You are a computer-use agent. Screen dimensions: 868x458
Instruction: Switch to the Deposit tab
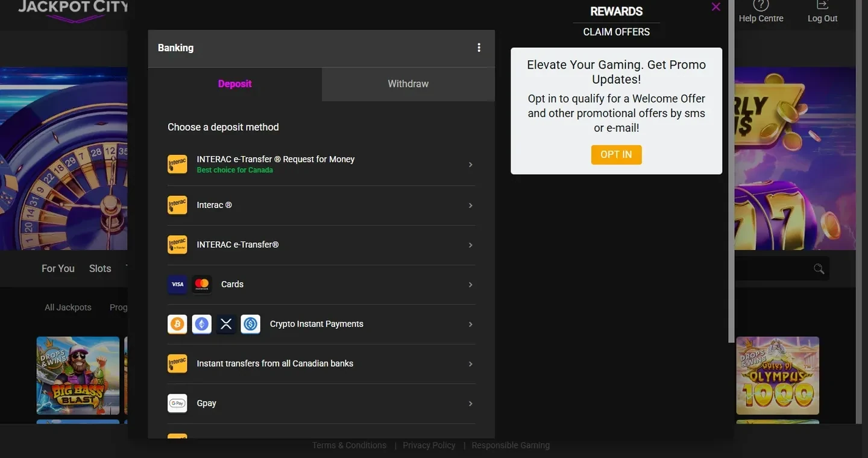pos(235,84)
